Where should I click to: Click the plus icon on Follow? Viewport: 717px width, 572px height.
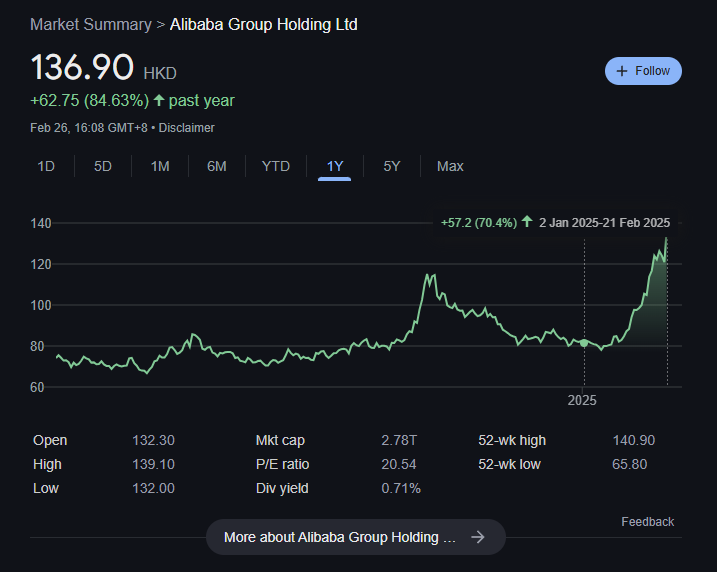(x=621, y=71)
